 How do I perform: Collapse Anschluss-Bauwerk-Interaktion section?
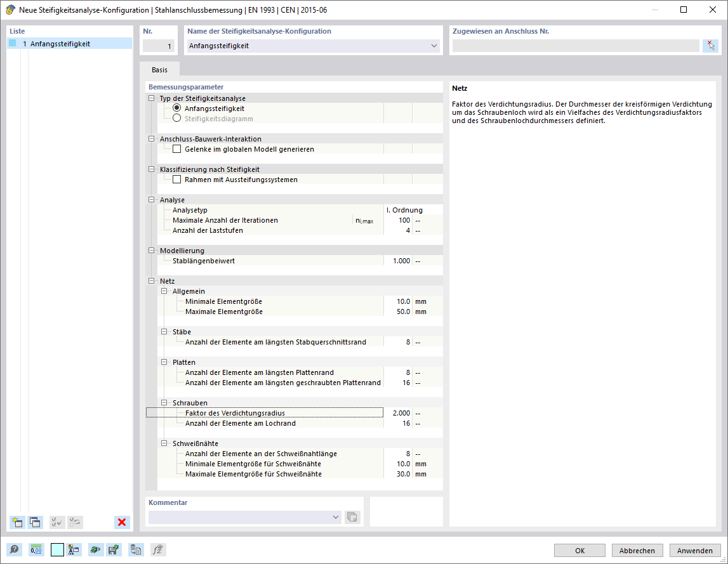pyautogui.click(x=151, y=139)
